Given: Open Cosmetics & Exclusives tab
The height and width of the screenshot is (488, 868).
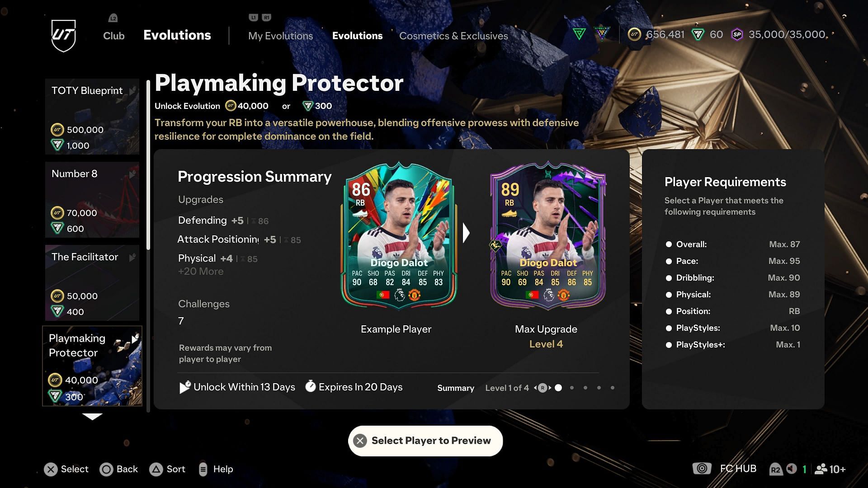Looking at the screenshot, I should coord(453,36).
